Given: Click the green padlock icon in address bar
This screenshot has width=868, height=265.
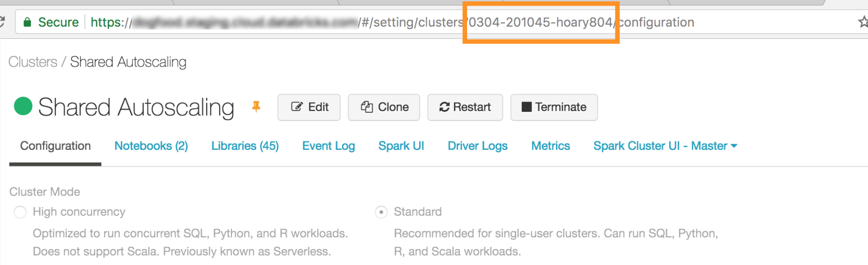Looking at the screenshot, I should pyautogui.click(x=28, y=22).
